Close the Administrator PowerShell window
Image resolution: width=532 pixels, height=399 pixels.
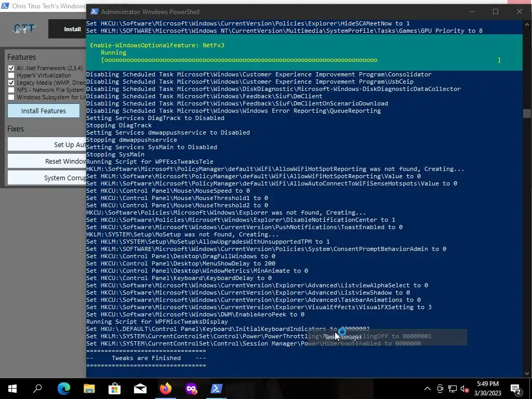tap(520, 11)
